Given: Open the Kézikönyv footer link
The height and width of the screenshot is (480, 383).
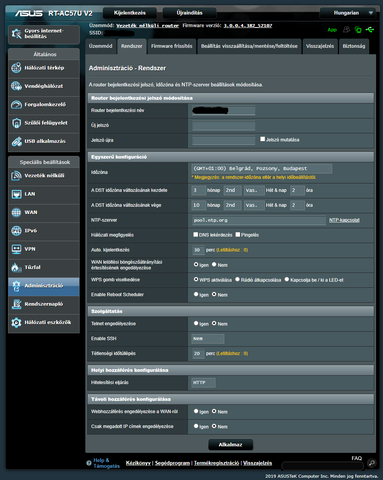Looking at the screenshot, I should coord(138,463).
